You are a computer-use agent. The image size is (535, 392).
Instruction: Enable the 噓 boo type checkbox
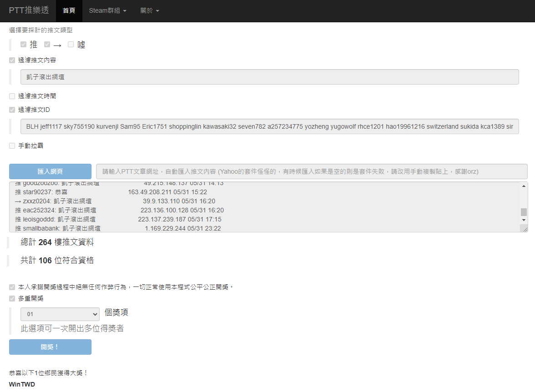(x=71, y=44)
